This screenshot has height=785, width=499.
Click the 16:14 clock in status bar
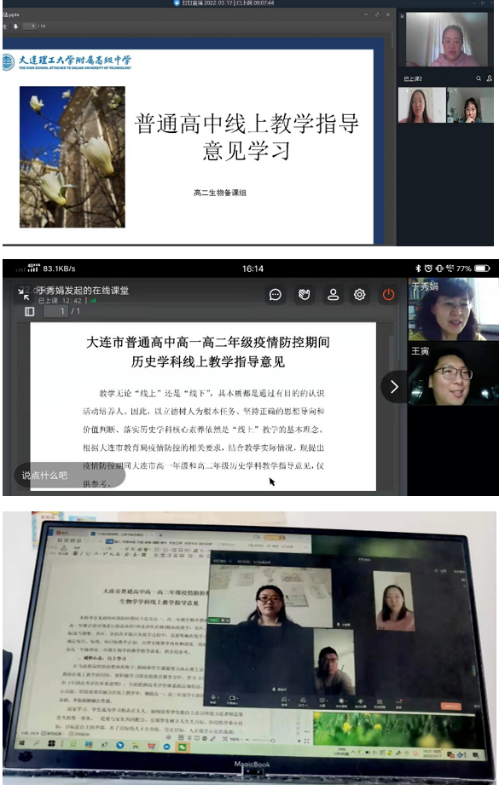tap(253, 269)
